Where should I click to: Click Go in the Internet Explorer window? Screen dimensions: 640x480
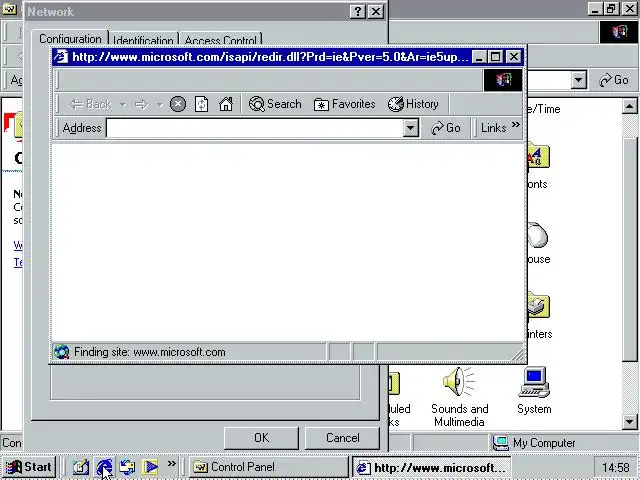click(446, 128)
